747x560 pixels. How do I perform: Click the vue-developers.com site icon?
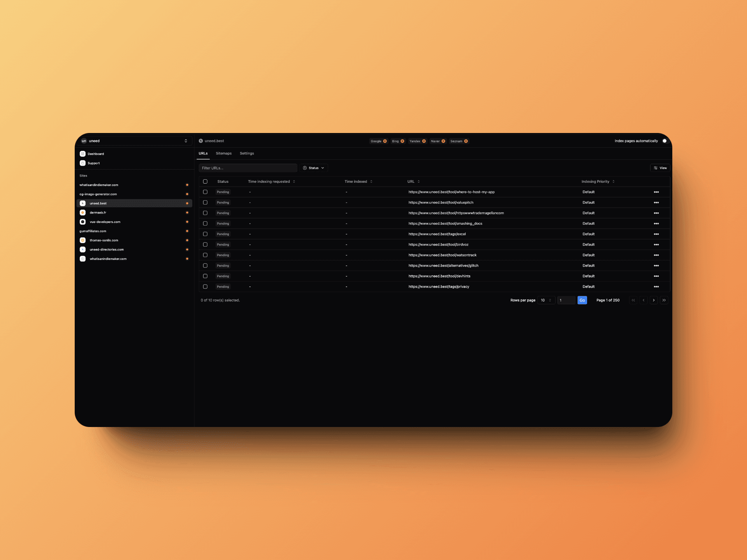point(82,222)
